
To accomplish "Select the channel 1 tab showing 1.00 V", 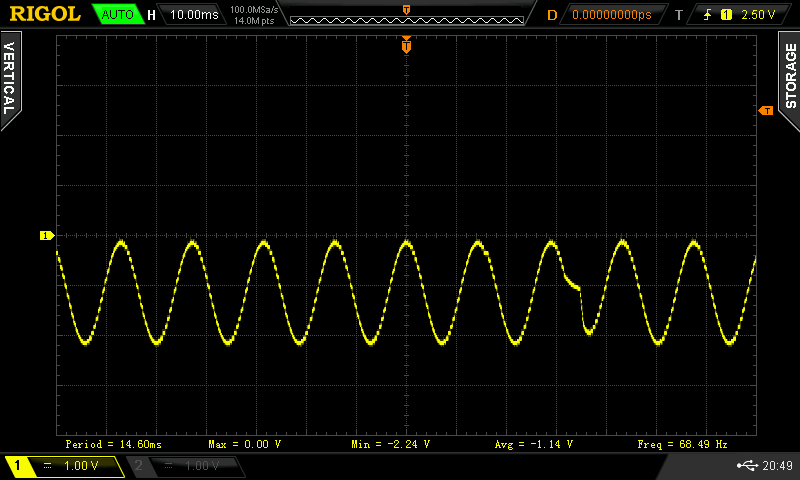I will coord(64,466).
